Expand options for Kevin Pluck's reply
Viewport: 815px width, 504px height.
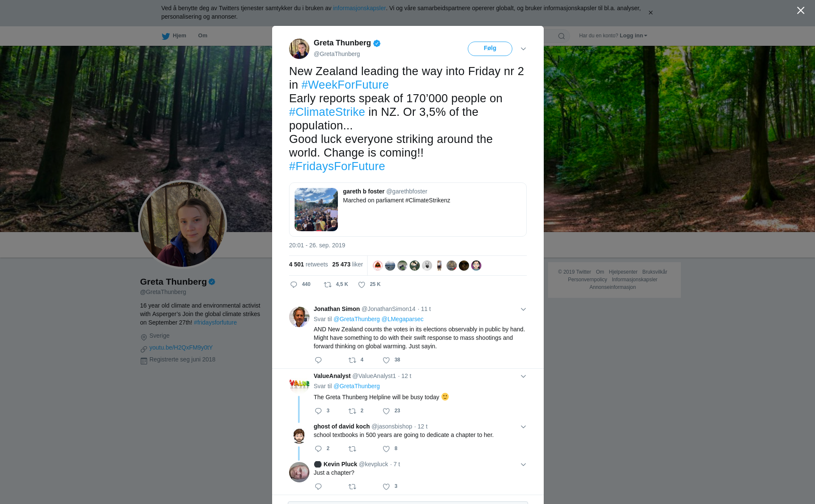[523, 465]
